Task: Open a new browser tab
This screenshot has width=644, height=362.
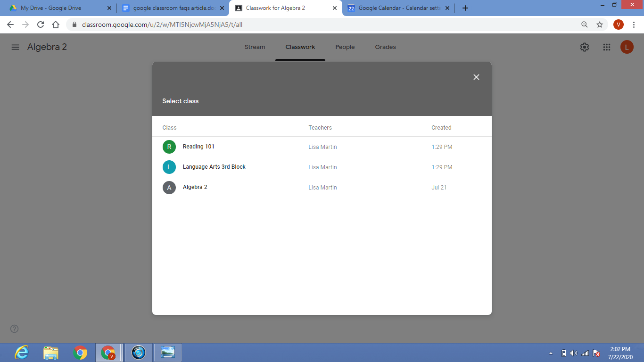Action: tap(465, 8)
